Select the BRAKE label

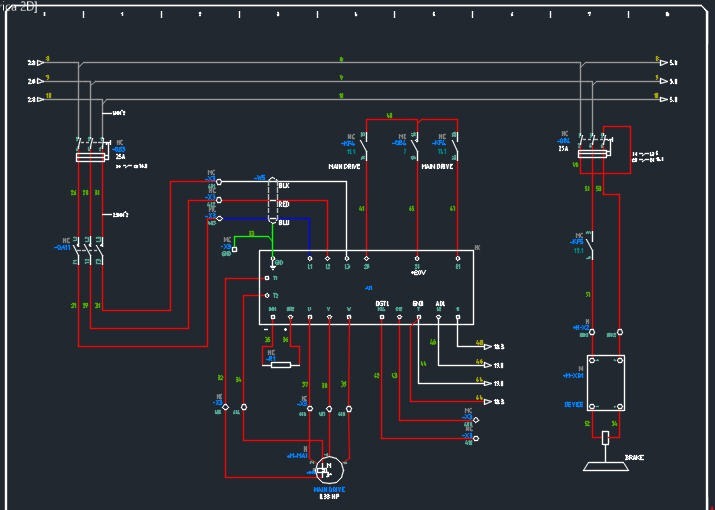634,457
